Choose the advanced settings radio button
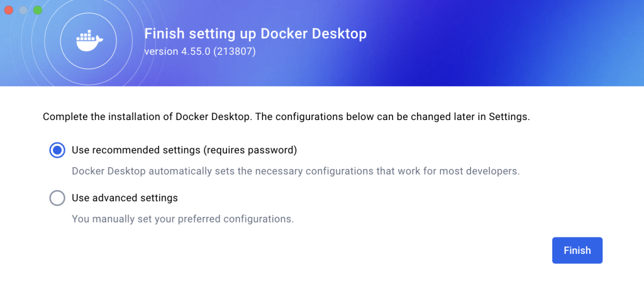Viewport: 644px width, 301px height. [57, 198]
